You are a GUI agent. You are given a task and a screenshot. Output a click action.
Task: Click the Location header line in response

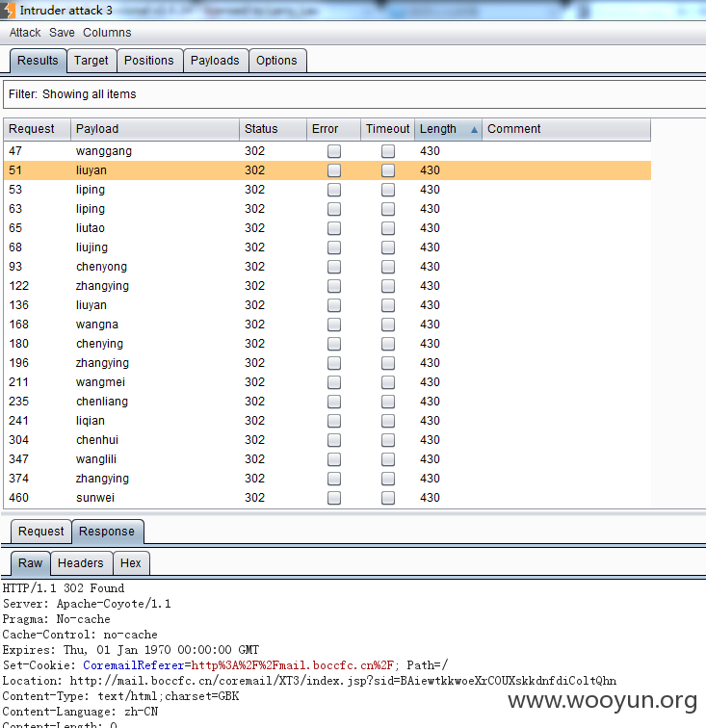(x=309, y=681)
